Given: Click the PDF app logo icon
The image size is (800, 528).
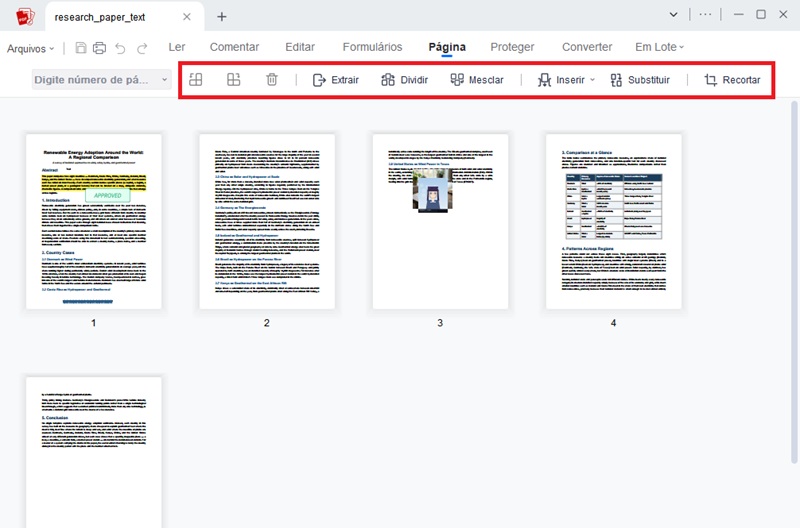Looking at the screenshot, I should [x=25, y=17].
